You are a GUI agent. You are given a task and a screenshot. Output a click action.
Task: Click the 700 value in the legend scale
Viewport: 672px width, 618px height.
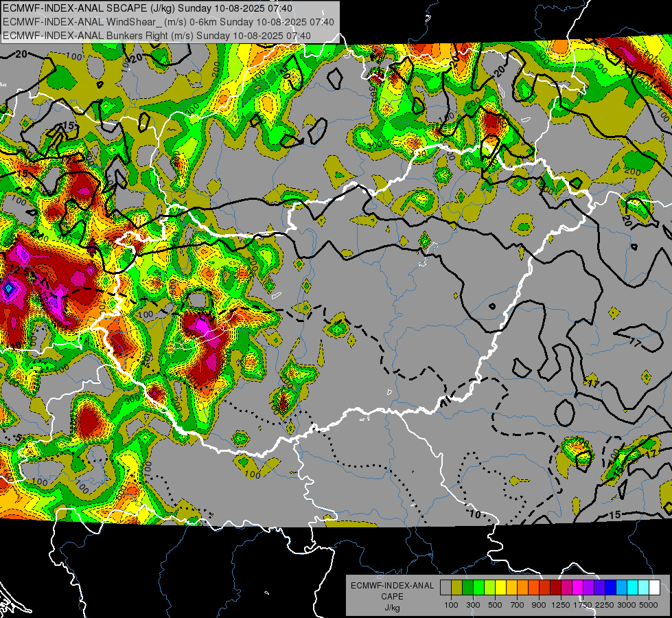click(518, 605)
